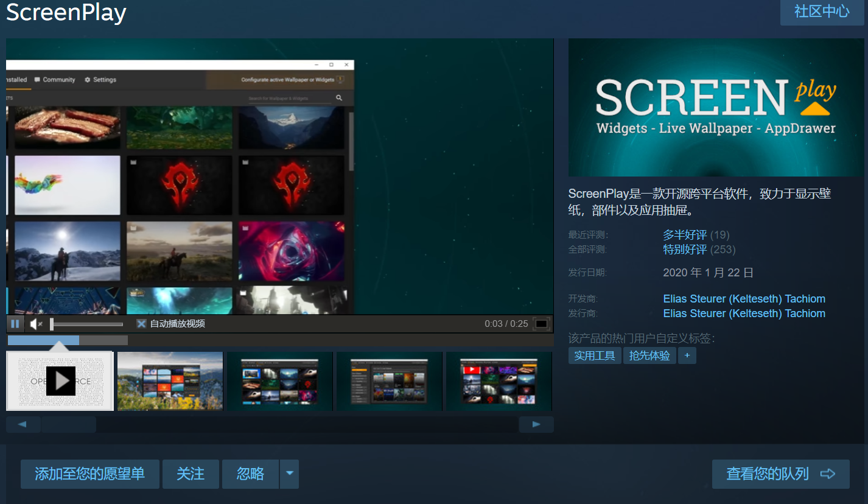Click the play icon on the video thumbnail
This screenshot has width=868, height=504.
point(60,381)
